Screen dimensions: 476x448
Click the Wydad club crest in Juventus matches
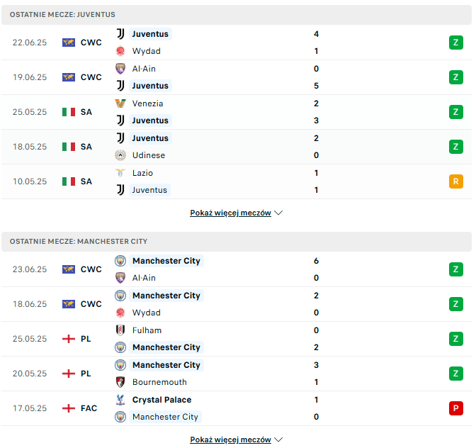(x=120, y=51)
